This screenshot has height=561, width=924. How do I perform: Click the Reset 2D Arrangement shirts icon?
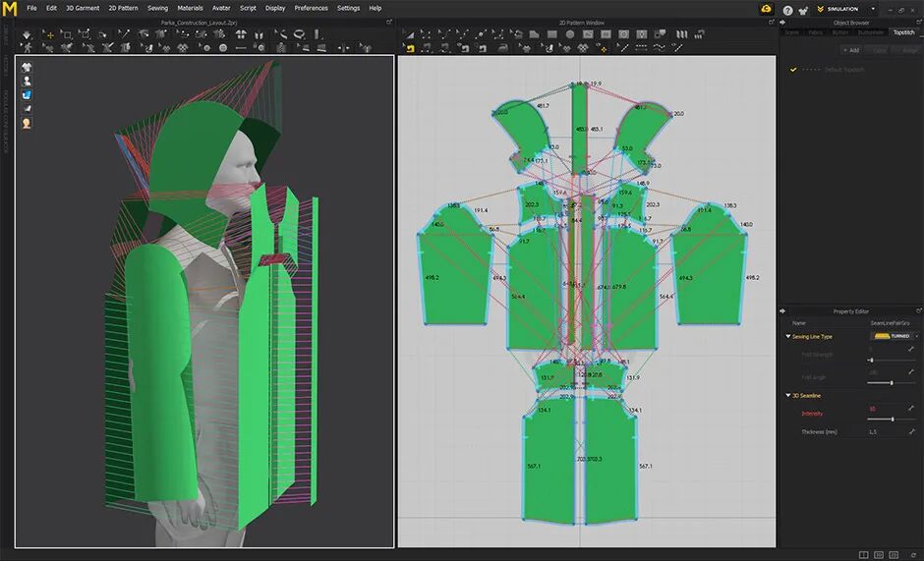[241, 34]
